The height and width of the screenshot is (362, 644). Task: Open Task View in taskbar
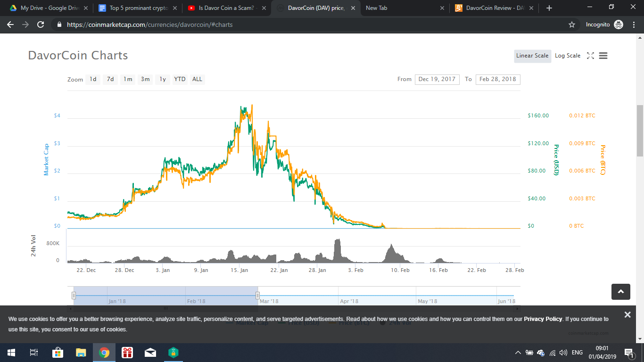(33, 352)
